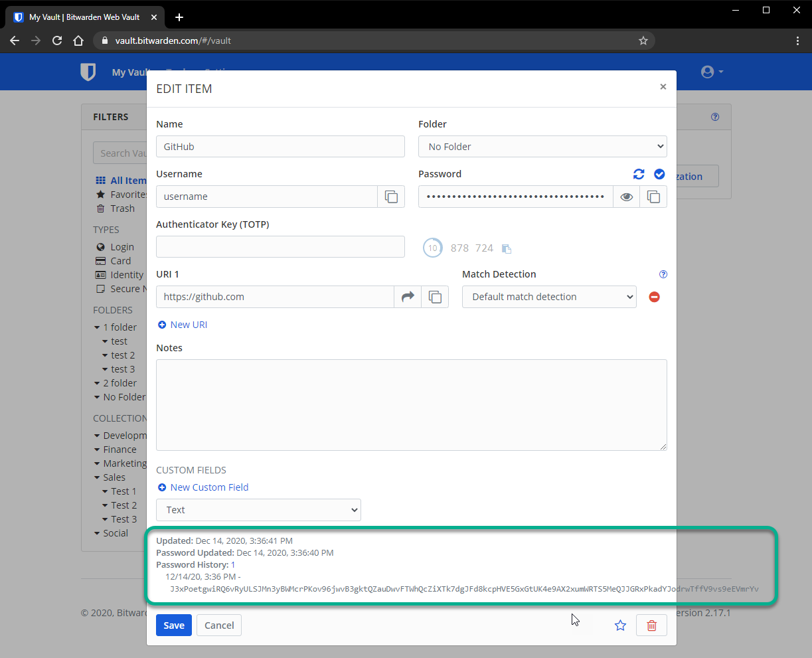This screenshot has height=658, width=812.
Task: Copy URI 1 to clipboard
Action: point(435,297)
